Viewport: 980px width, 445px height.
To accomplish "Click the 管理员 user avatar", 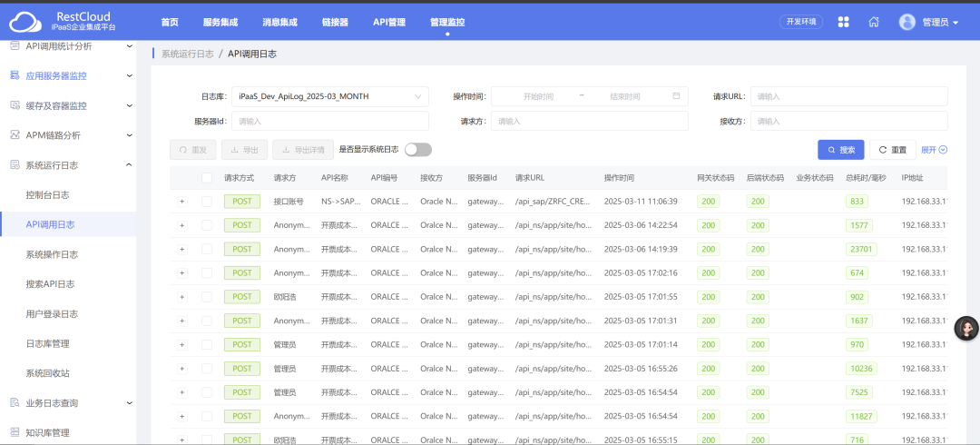I will pyautogui.click(x=906, y=22).
